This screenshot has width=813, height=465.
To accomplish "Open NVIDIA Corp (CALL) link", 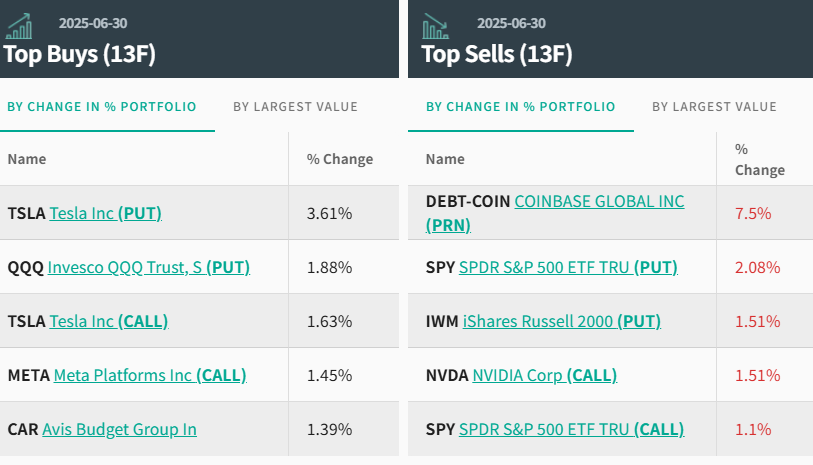I will 544,375.
